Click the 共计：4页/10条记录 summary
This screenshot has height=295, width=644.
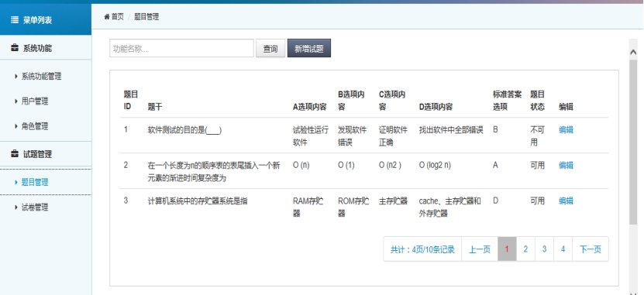pos(422,249)
